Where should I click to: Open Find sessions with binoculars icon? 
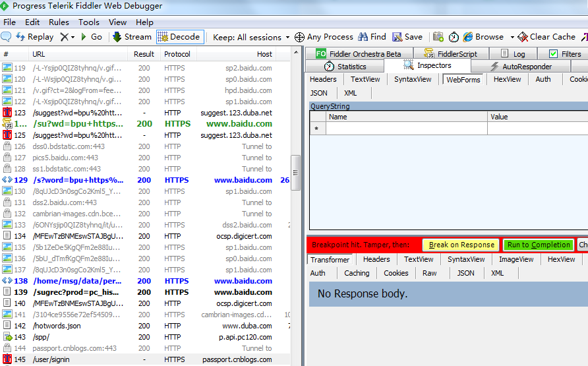point(372,37)
